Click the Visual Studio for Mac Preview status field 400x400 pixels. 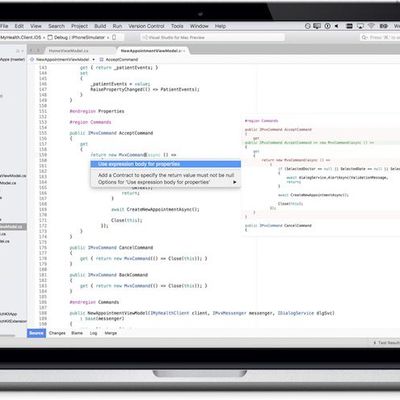point(213,37)
